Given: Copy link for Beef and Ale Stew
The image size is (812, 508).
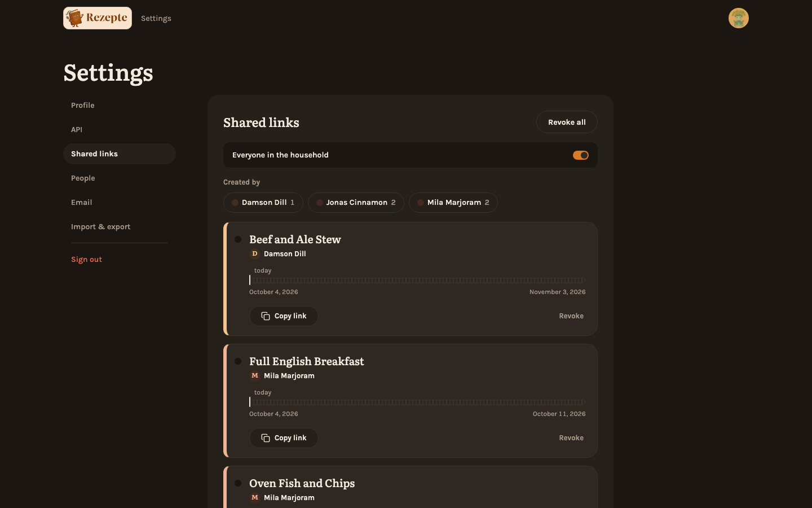Looking at the screenshot, I should point(284,316).
